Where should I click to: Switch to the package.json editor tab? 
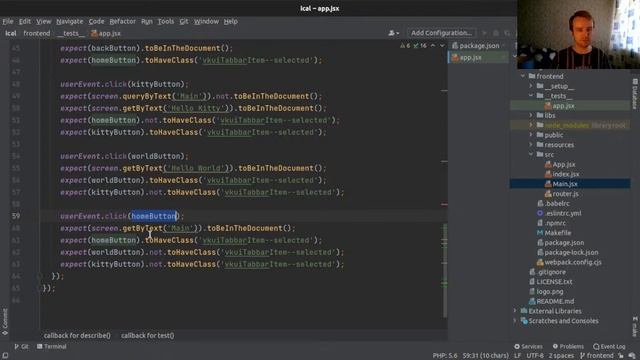478,46
